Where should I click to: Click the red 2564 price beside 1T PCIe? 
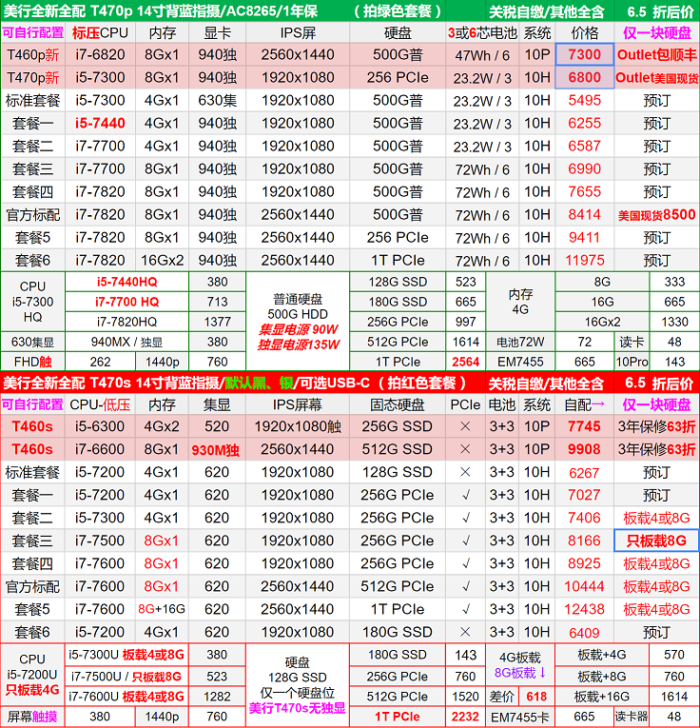click(466, 362)
